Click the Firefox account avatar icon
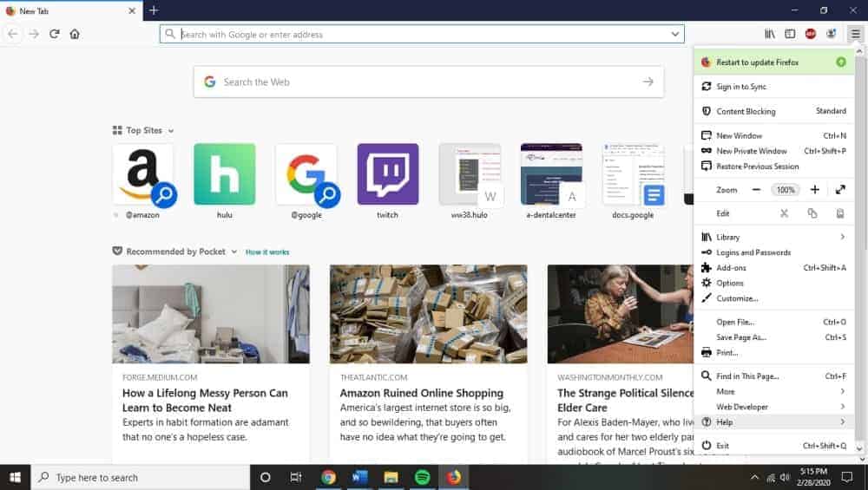 click(x=831, y=34)
